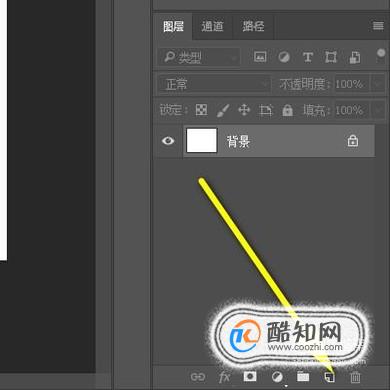Image resolution: width=390 pixels, height=390 pixels.
Task: Filter for type layers icon
Action: [x=307, y=57]
